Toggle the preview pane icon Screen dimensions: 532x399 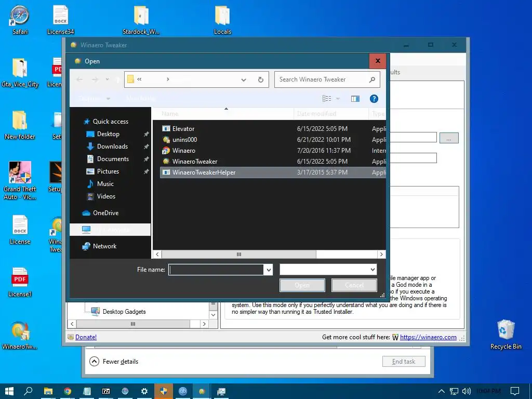tap(355, 99)
